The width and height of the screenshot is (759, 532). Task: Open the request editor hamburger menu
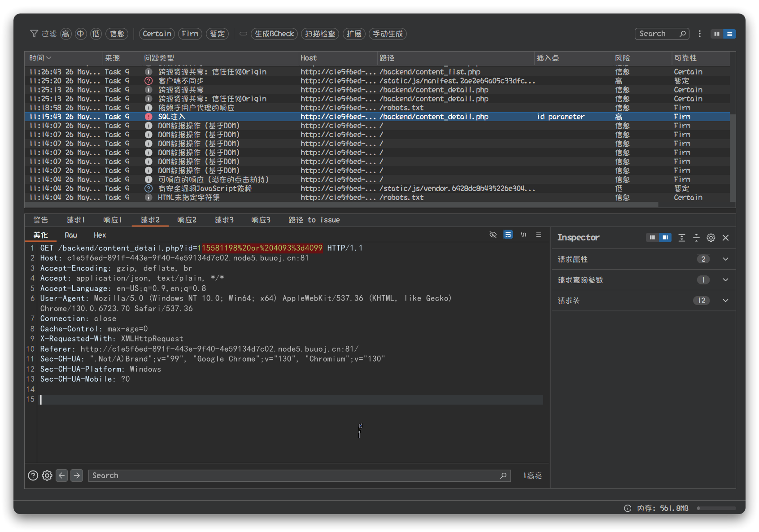pos(538,235)
